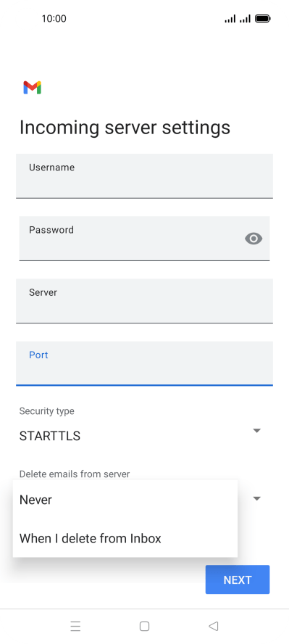Click the Gmail logo icon

(32, 88)
